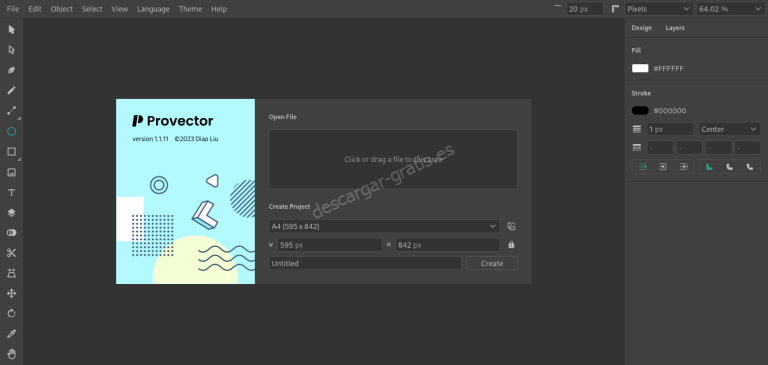
Task: Click the swap orientation icon beside A4 preset
Action: 511,226
